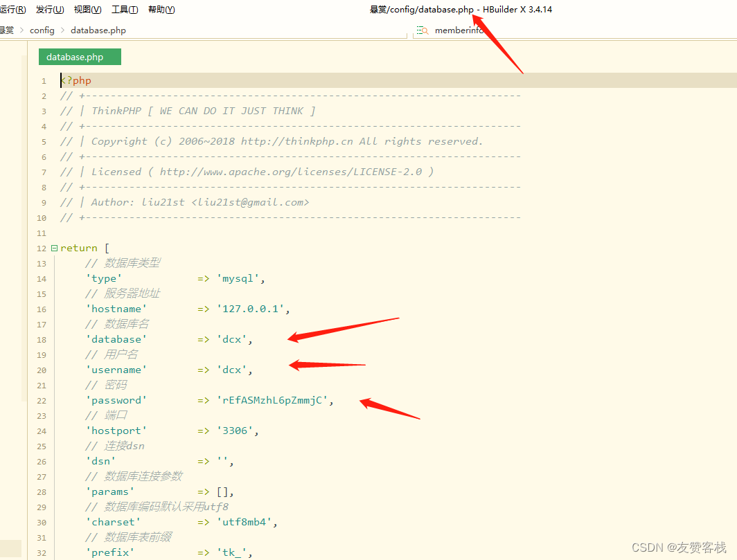Open the 工具(T) menu
This screenshot has height=560, width=737.
point(125,10)
